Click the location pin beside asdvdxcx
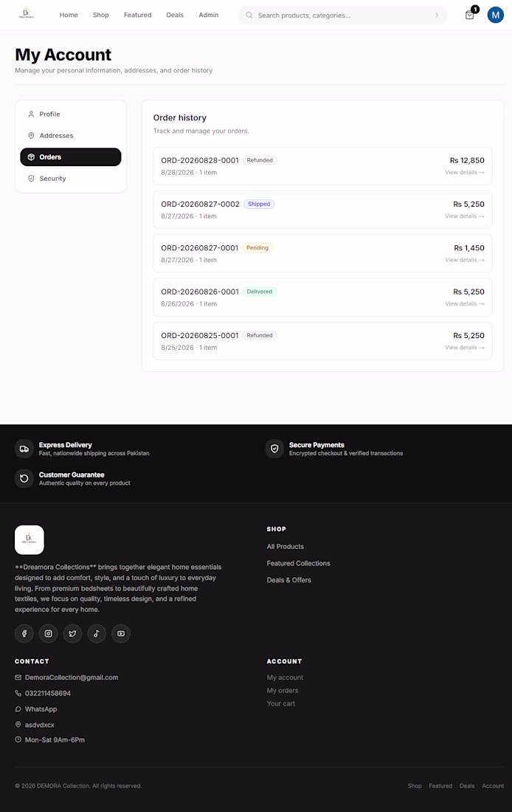 tap(18, 724)
